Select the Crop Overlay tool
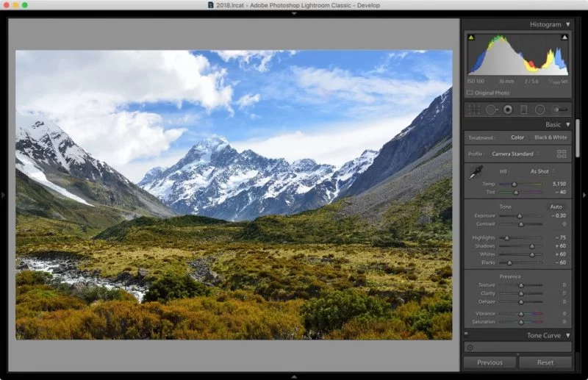The width and height of the screenshot is (588, 380). [473, 110]
